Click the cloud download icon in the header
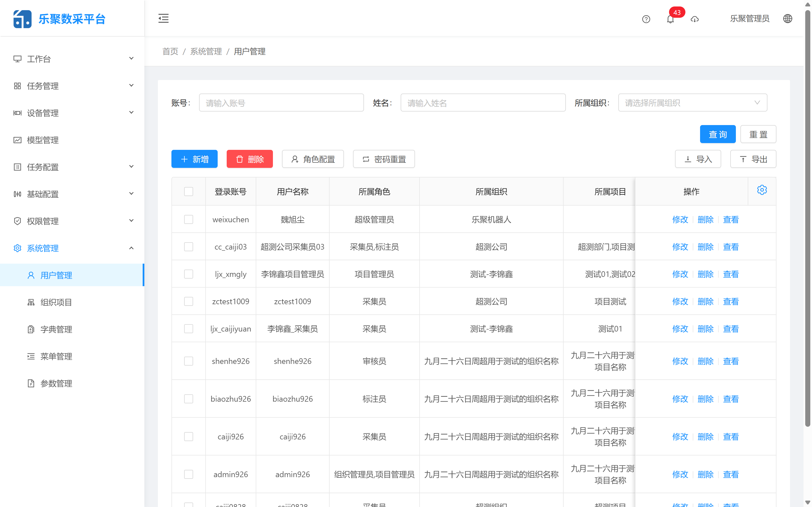Image resolution: width=812 pixels, height=507 pixels. pos(694,19)
